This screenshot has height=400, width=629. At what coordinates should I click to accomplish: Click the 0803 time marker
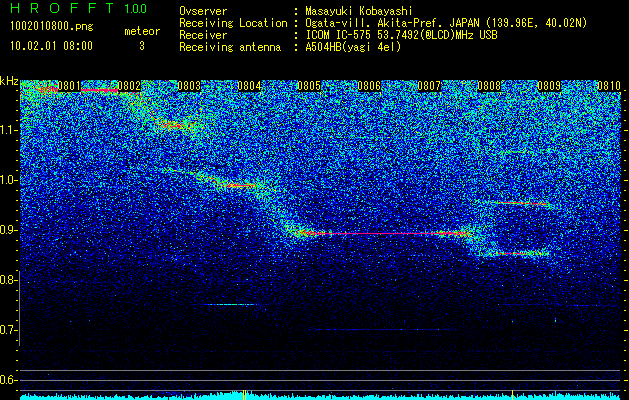coord(189,86)
